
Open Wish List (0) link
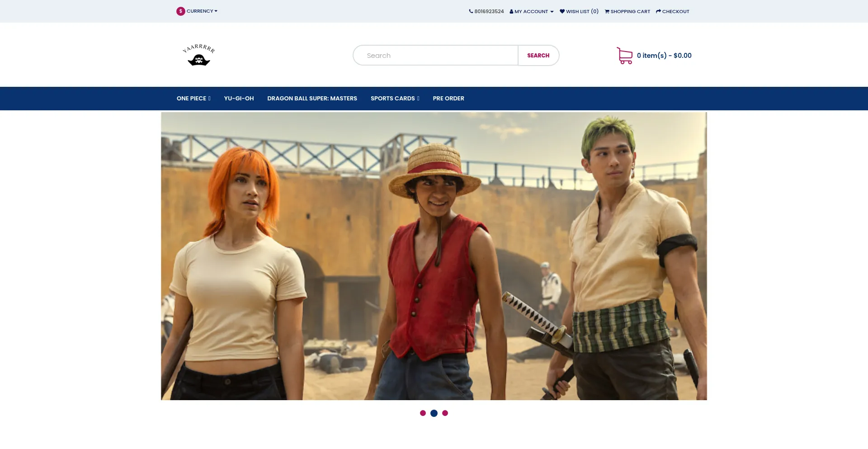pyautogui.click(x=579, y=11)
